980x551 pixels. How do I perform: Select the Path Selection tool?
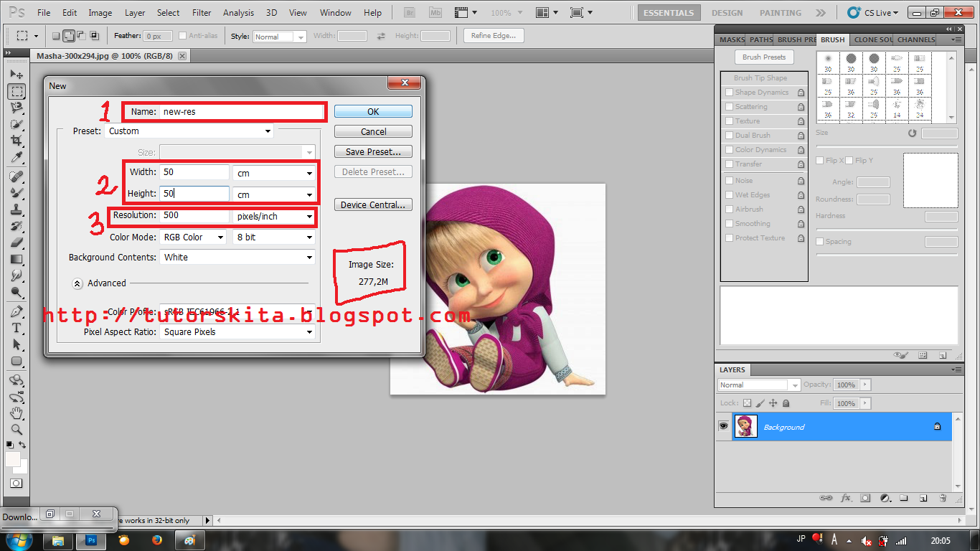[17, 344]
